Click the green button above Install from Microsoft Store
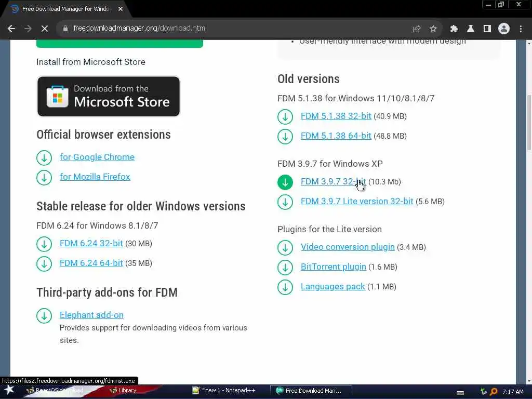This screenshot has height=399, width=532. click(119, 44)
